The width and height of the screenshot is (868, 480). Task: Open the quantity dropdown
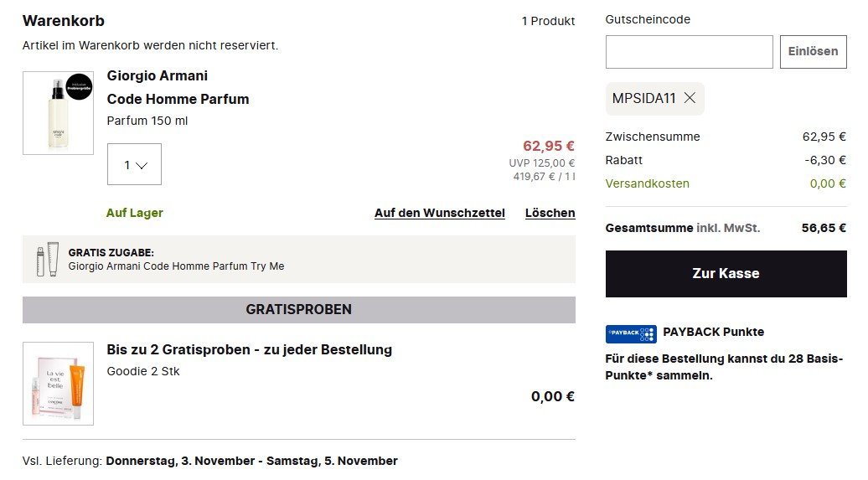134,165
